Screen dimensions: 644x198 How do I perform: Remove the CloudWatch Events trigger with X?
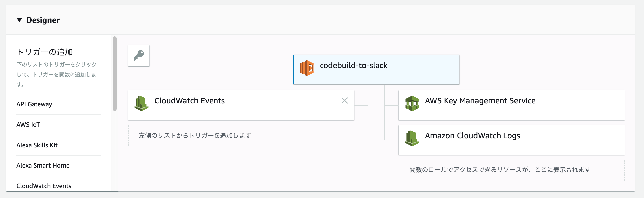[344, 100]
